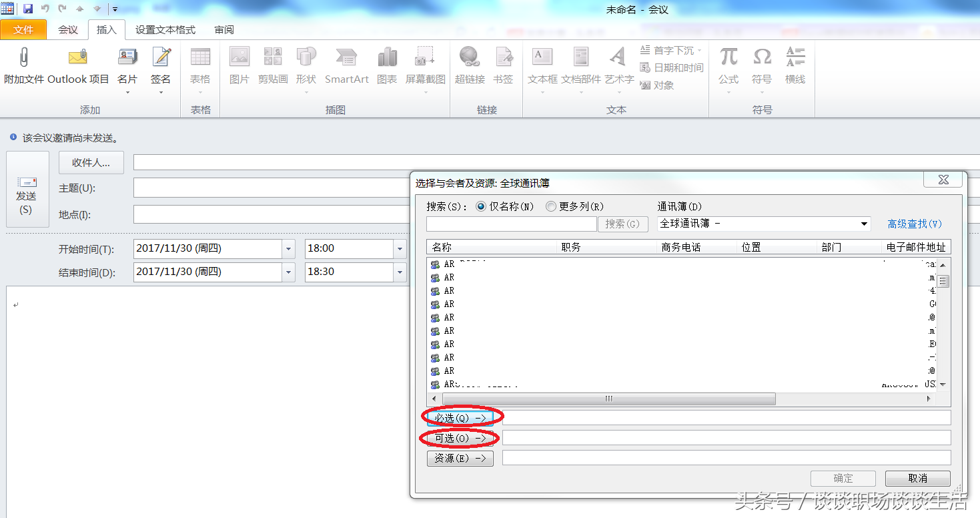Open the 通讯簿 address book dropdown
Image resolution: width=980 pixels, height=518 pixels.
(865, 224)
